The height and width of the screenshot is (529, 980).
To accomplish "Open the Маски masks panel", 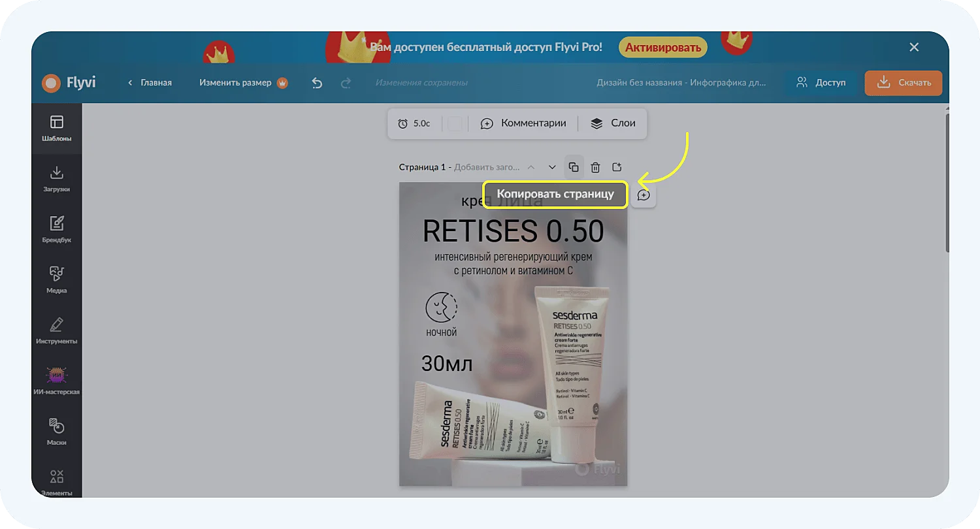I will [57, 432].
